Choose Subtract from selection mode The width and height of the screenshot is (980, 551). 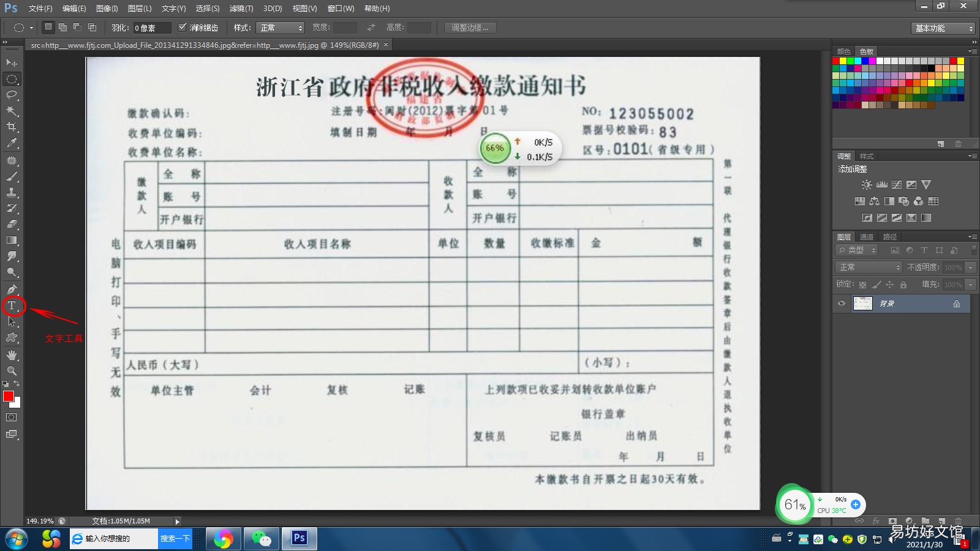[x=78, y=27]
